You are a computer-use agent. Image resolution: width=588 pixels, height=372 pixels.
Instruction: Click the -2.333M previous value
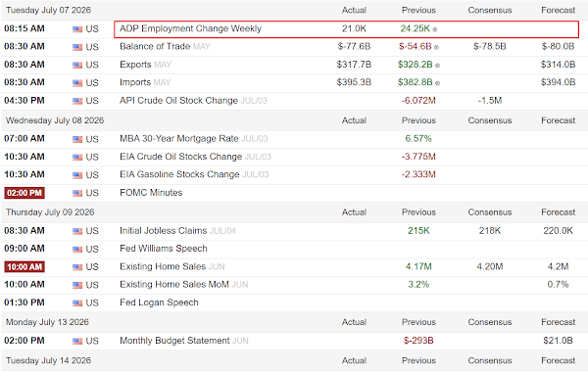(x=418, y=174)
